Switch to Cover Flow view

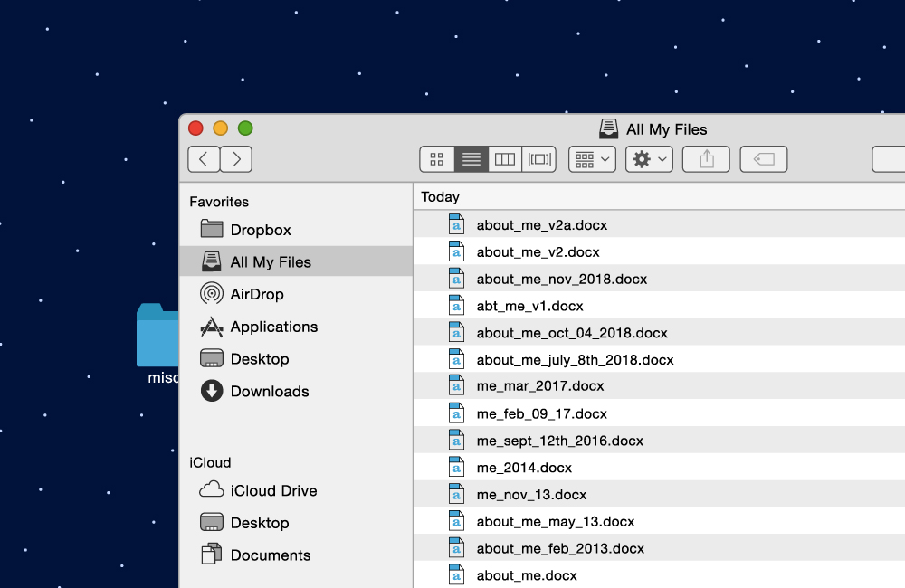[x=539, y=159]
